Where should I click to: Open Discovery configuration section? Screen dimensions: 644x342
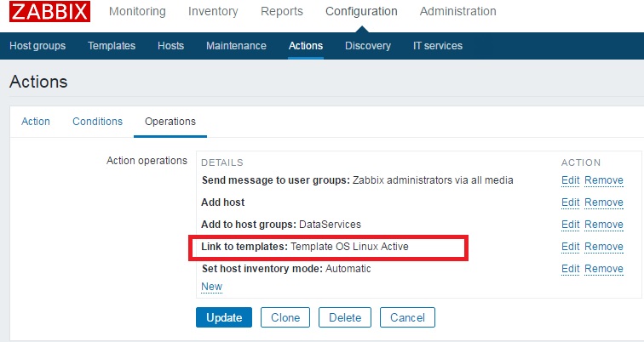click(367, 46)
